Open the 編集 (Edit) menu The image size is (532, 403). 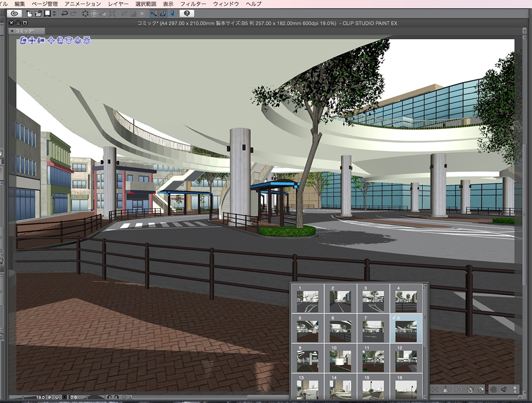coord(20,4)
